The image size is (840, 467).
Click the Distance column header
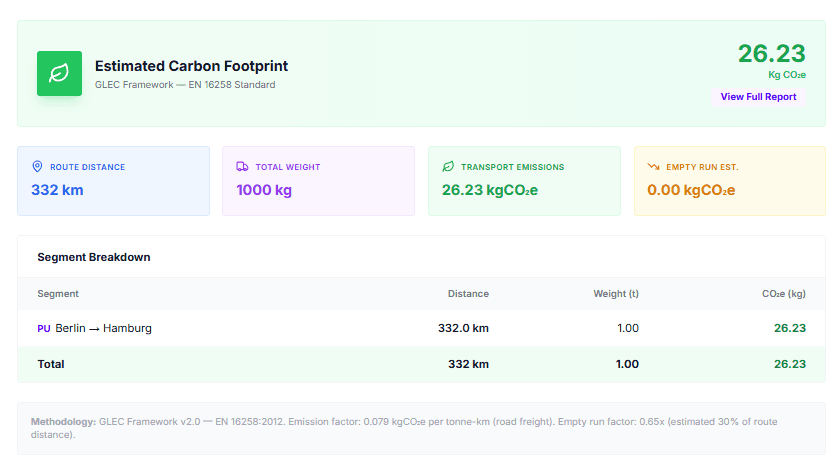[x=468, y=293]
